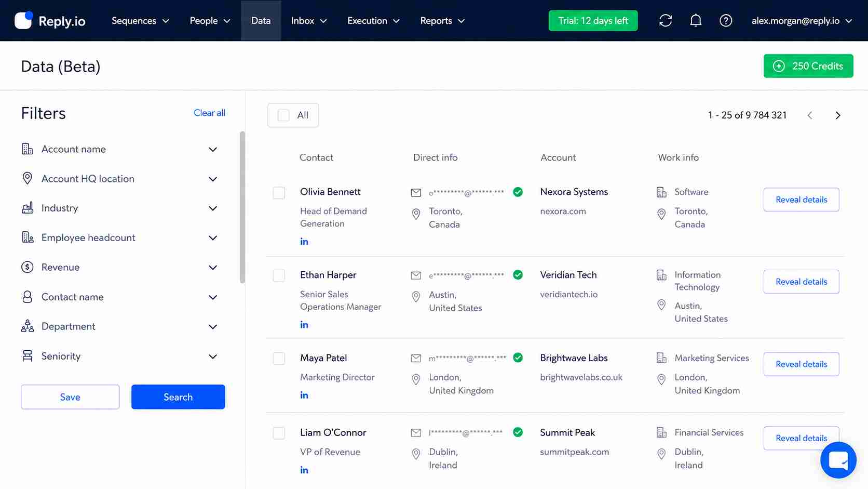
Task: Open Liam O'Connor's LinkedIn icon
Action: click(x=304, y=470)
